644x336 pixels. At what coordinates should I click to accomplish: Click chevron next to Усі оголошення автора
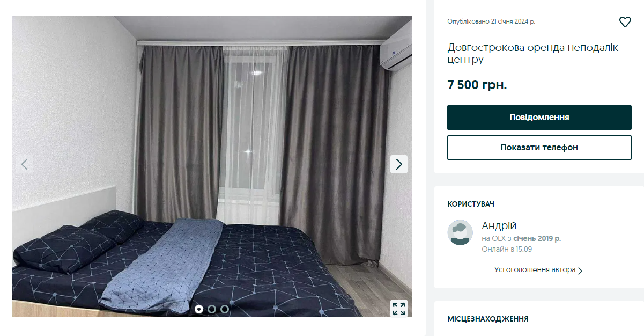pyautogui.click(x=580, y=271)
